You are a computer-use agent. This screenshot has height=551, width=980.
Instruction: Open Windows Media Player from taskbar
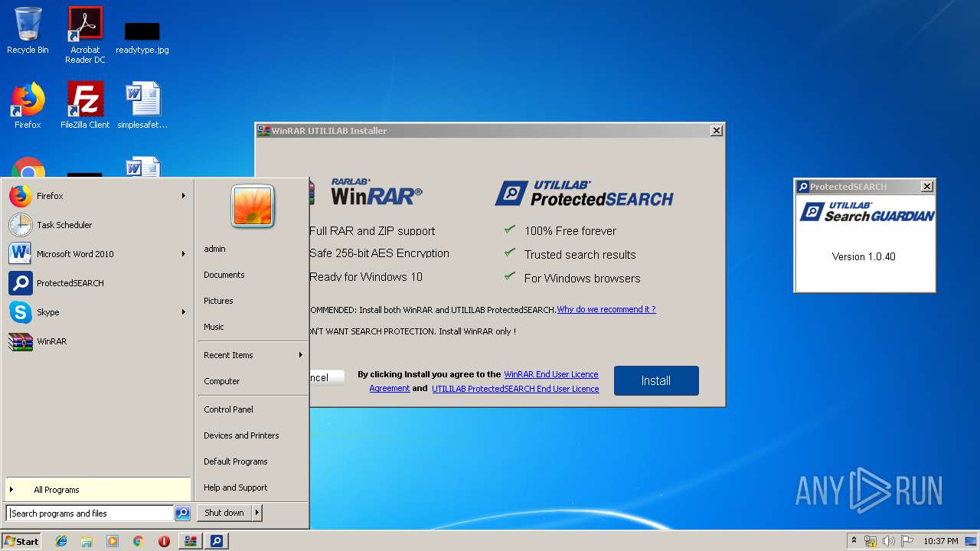[x=113, y=541]
